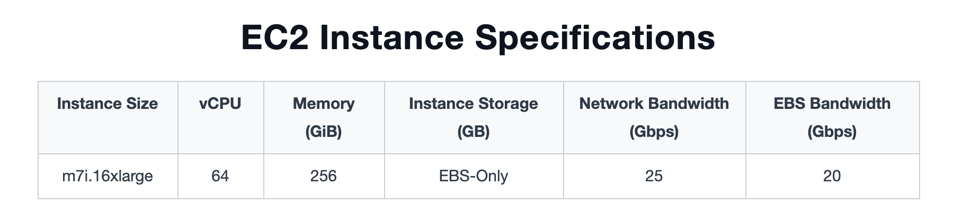The width and height of the screenshot is (980, 222).
Task: Click the '(GiB)' unit under Memory
Action: click(x=324, y=131)
